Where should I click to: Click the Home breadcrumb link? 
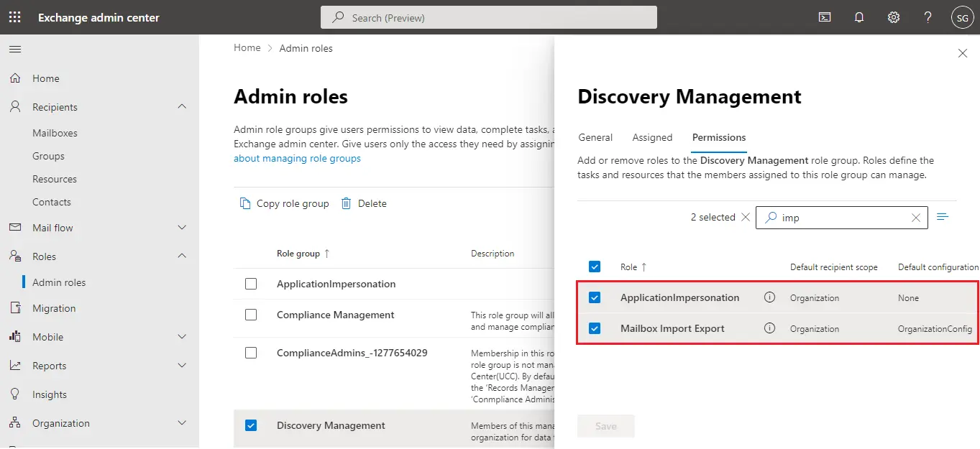(247, 47)
